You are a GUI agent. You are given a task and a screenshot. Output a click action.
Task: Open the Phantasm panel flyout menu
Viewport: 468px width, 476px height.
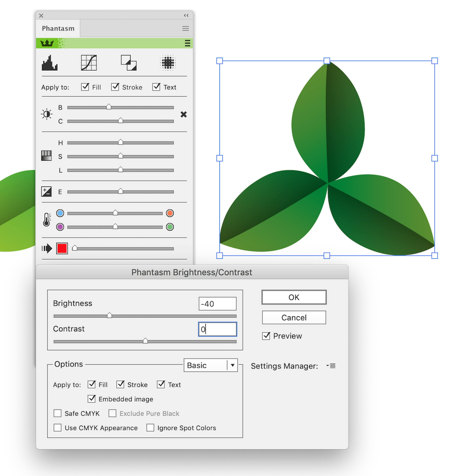(x=186, y=29)
